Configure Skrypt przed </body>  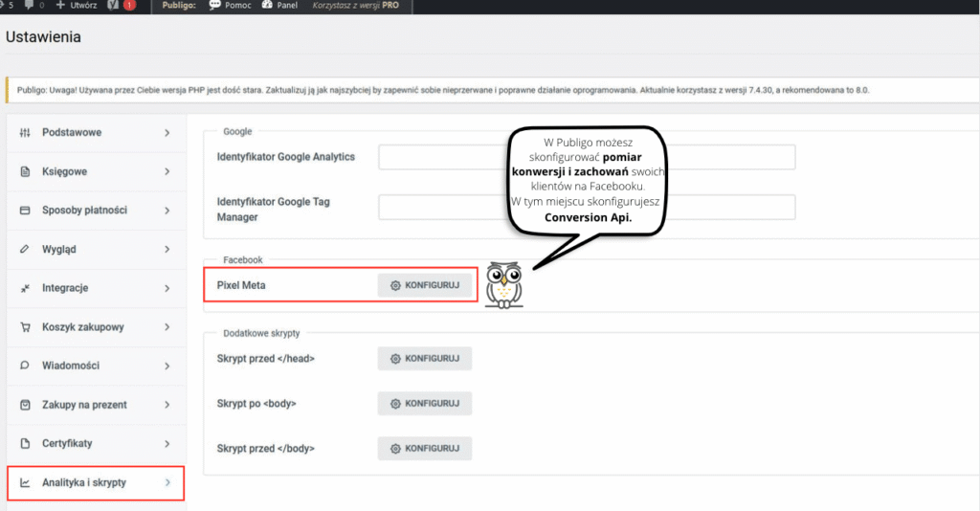(424, 449)
